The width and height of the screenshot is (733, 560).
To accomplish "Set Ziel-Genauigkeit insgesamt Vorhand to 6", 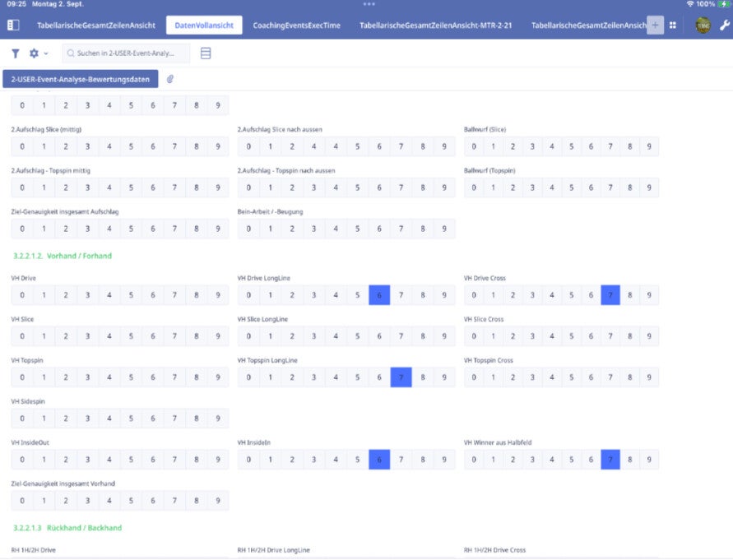I will [x=153, y=501].
